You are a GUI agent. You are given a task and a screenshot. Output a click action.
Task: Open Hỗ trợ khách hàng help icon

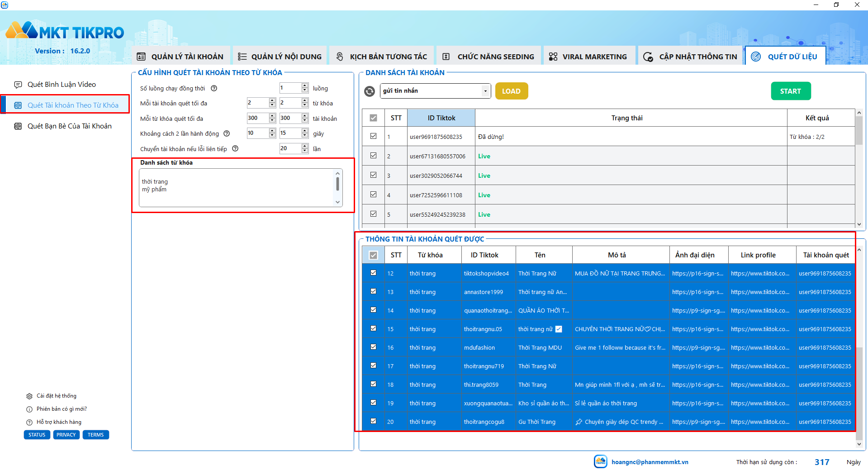tap(29, 423)
